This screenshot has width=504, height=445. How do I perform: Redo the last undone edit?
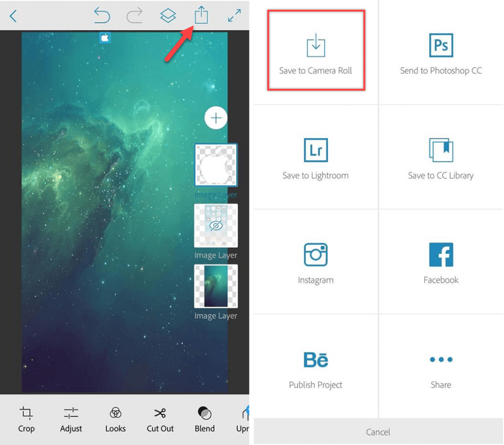134,16
